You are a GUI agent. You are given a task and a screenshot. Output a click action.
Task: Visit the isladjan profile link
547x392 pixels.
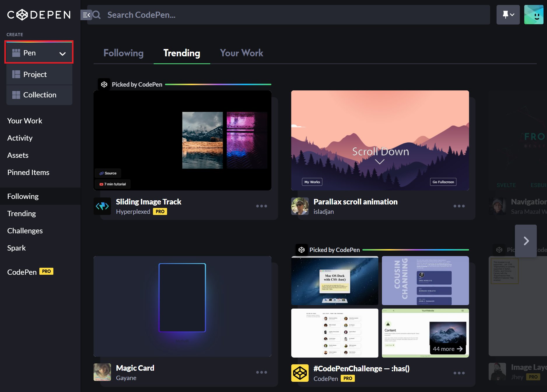(324, 212)
